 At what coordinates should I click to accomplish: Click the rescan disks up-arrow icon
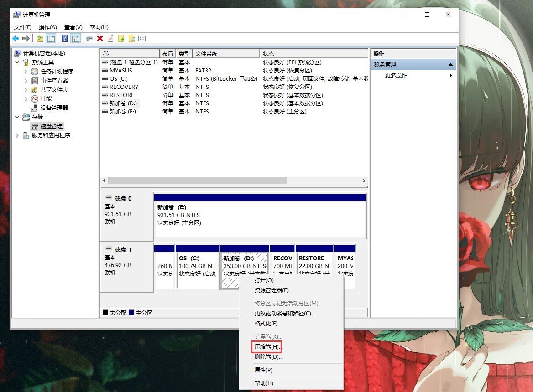coord(120,38)
